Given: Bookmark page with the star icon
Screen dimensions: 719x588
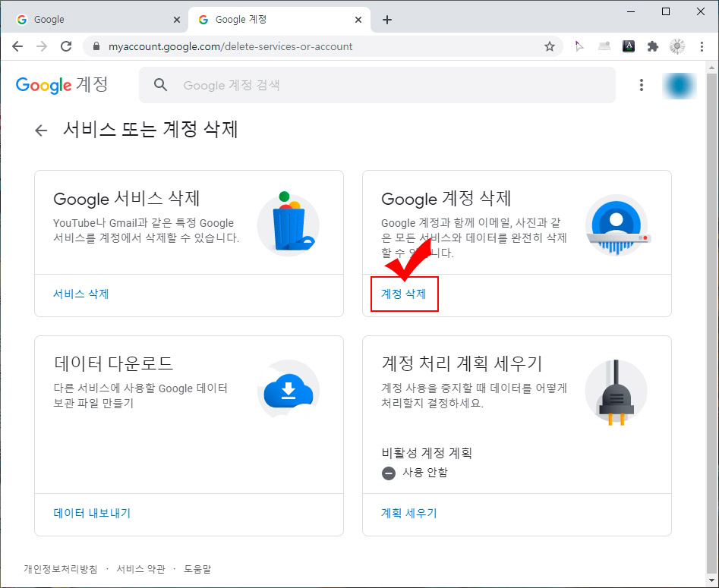Looking at the screenshot, I should 550,46.
